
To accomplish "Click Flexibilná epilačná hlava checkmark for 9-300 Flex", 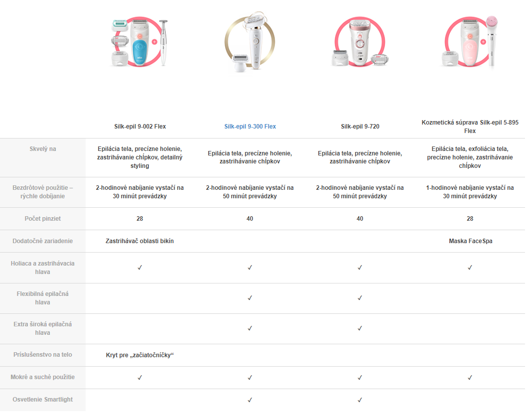I will pos(250,298).
